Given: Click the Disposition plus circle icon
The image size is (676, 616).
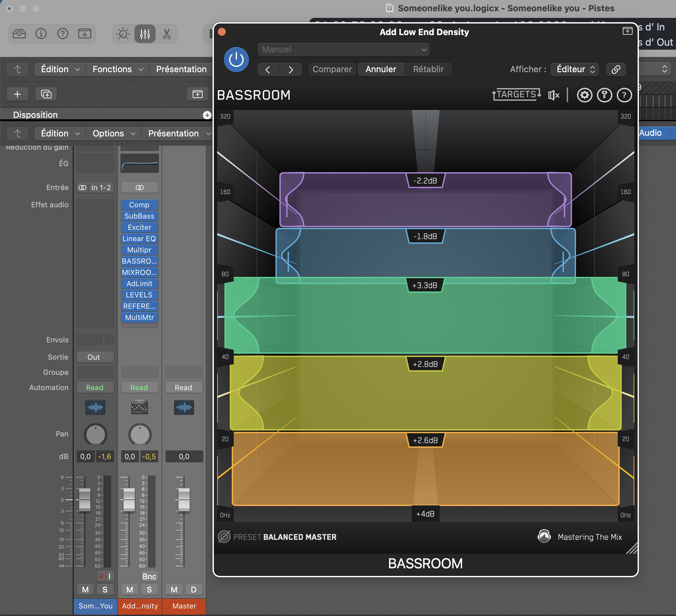Looking at the screenshot, I should tap(207, 115).
